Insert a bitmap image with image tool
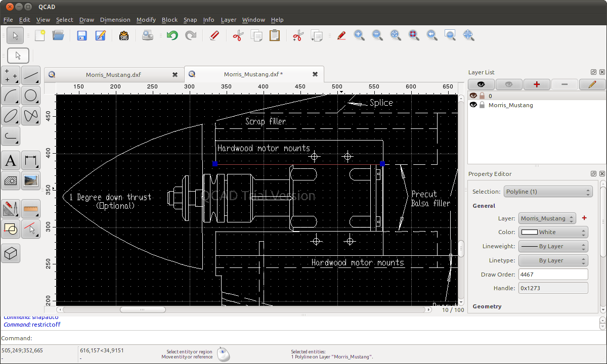Viewport: 607px width, 364px height. (31, 180)
